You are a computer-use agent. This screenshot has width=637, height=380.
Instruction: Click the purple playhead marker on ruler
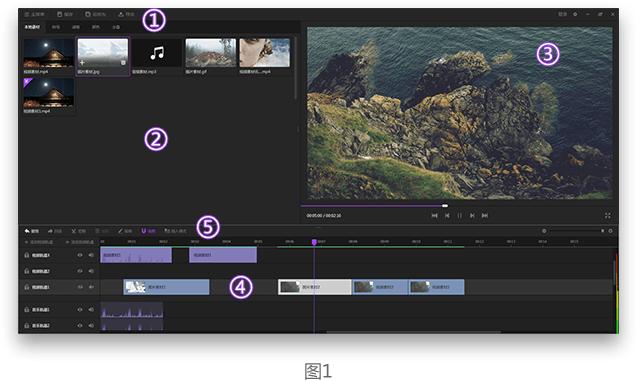click(314, 242)
